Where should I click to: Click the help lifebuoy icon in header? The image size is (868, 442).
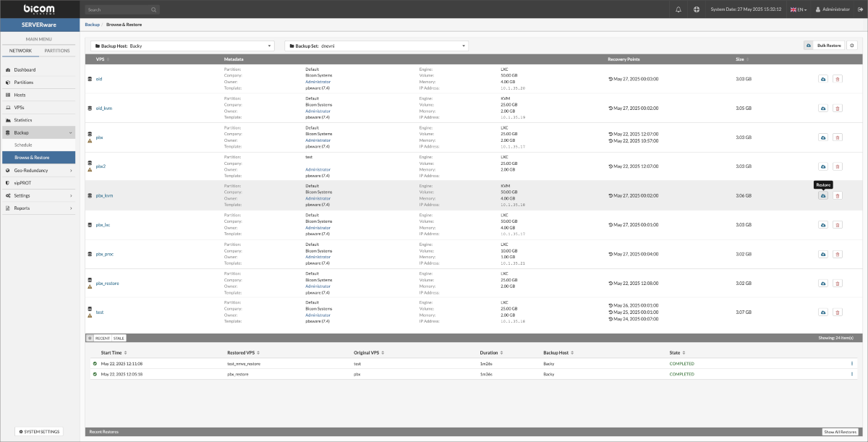point(697,9)
